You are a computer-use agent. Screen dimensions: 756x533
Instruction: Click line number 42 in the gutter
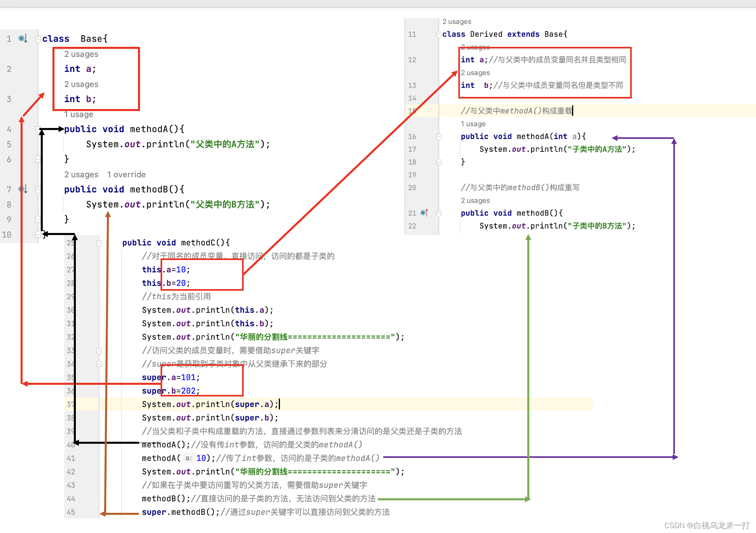71,472
